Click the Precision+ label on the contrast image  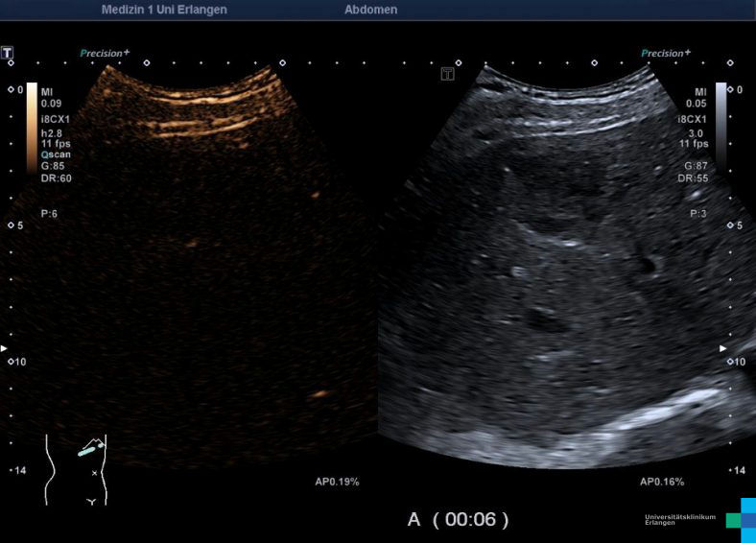point(105,54)
